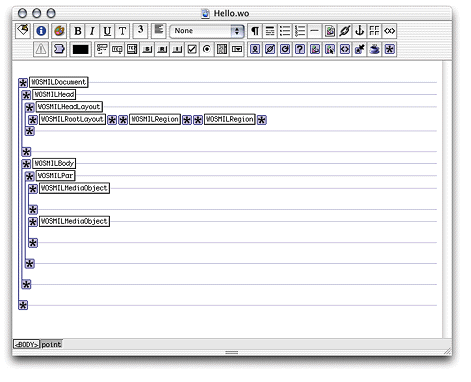This screenshot has height=382, width=471.
Task: Insert an ordered numbered list
Action: click(x=300, y=31)
